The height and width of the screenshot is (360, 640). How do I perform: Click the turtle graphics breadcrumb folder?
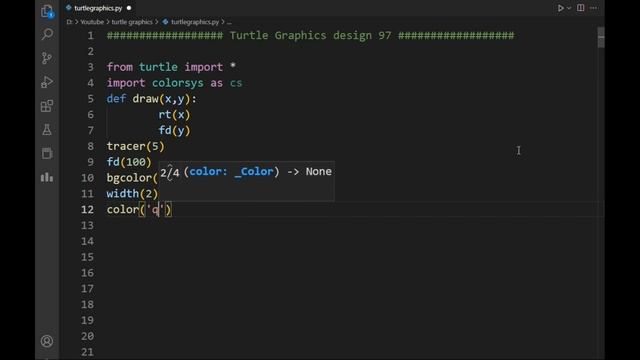(132, 22)
